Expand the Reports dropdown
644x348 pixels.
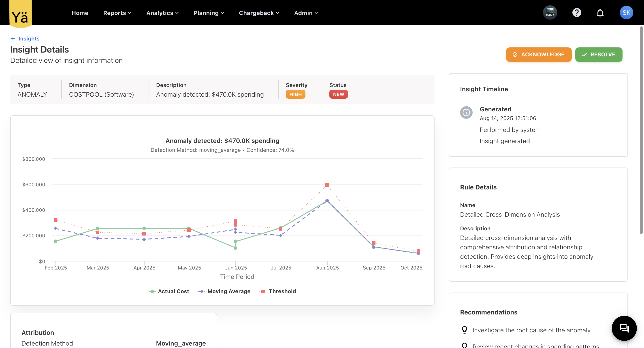(117, 13)
